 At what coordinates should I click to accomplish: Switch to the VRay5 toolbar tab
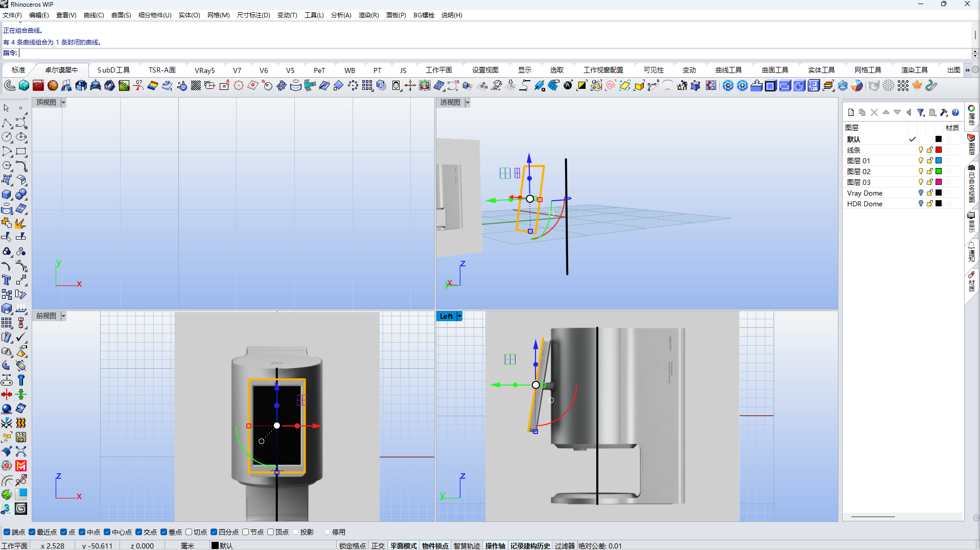click(204, 70)
